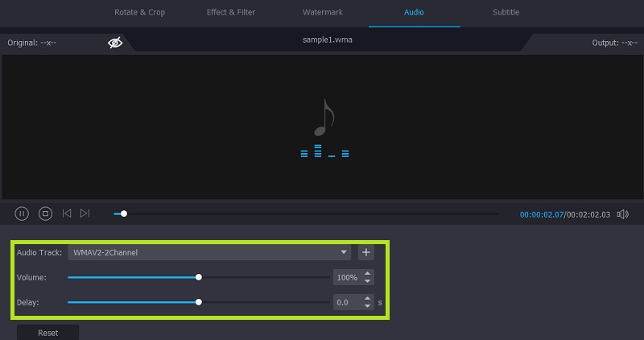Image resolution: width=644 pixels, height=340 pixels.
Task: Decrease volume with the down arrow
Action: tap(368, 281)
